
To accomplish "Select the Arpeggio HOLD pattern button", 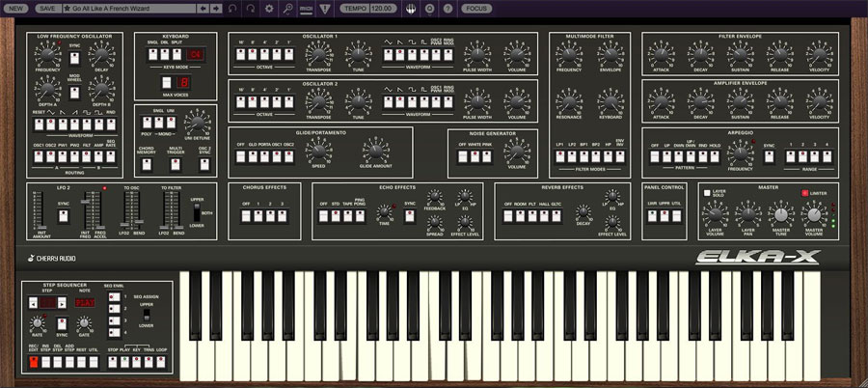I will pyautogui.click(x=715, y=156).
